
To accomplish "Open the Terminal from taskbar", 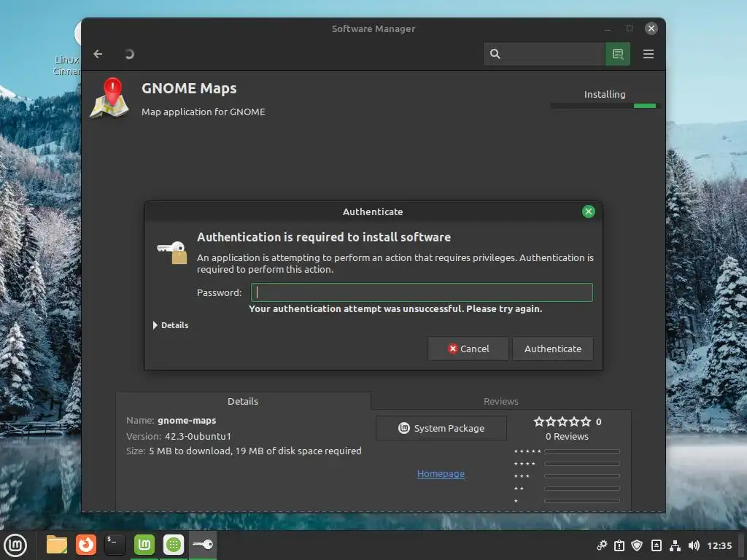I will click(115, 545).
